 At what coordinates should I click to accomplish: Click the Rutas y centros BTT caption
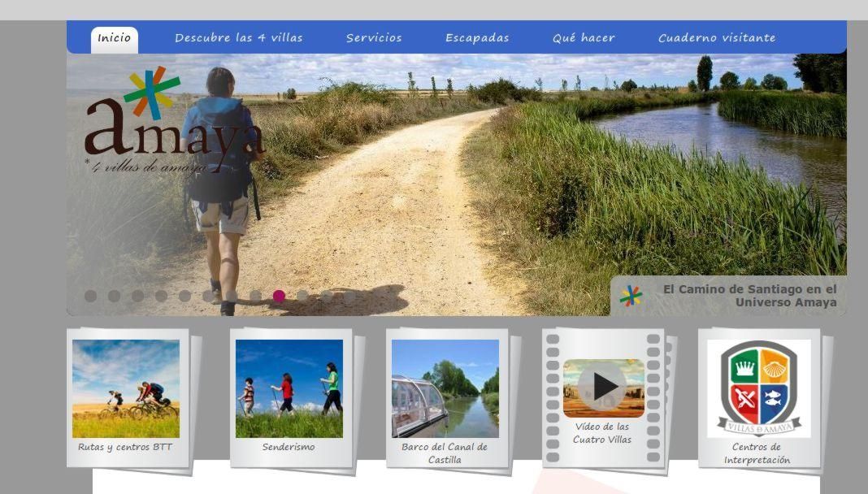(125, 447)
